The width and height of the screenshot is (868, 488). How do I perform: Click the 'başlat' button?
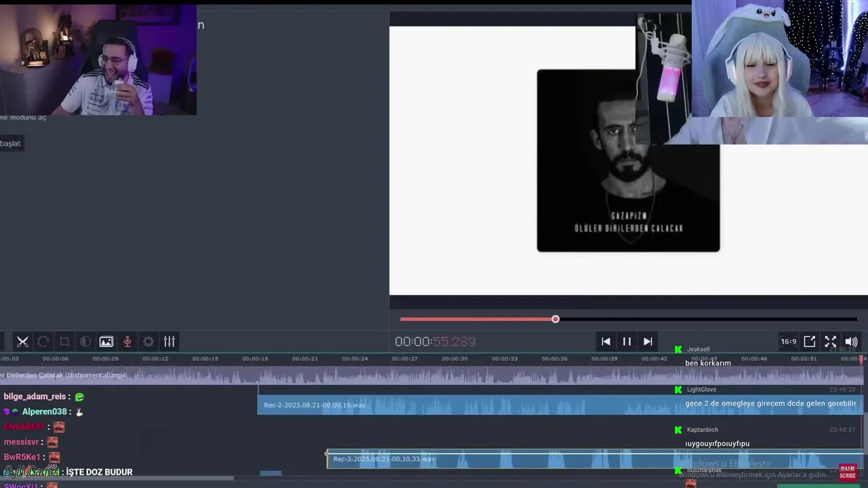pos(10,143)
